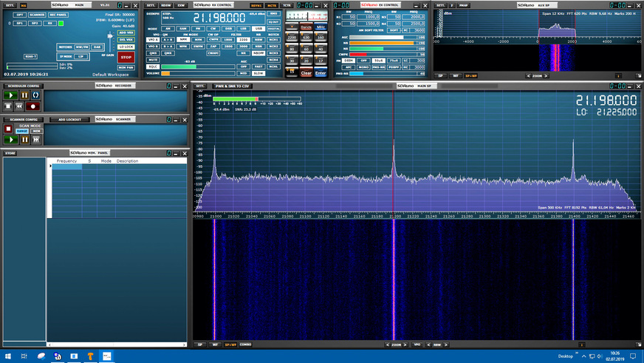Open the Bands selector on keypad
Screen dimensions: 644x363
[306, 27]
